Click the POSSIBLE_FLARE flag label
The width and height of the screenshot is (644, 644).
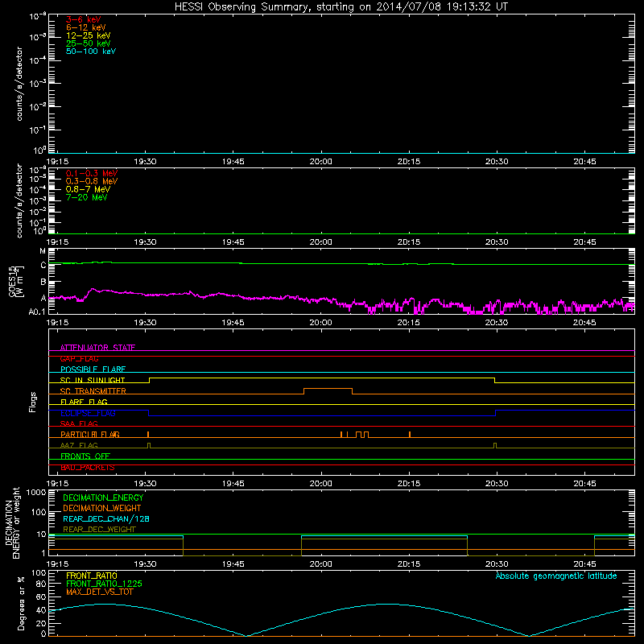[93, 369]
